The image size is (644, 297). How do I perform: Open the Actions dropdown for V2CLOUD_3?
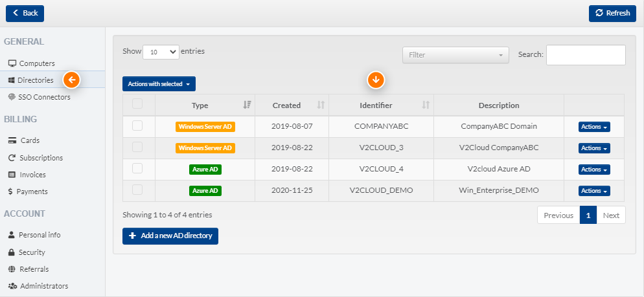pos(594,148)
